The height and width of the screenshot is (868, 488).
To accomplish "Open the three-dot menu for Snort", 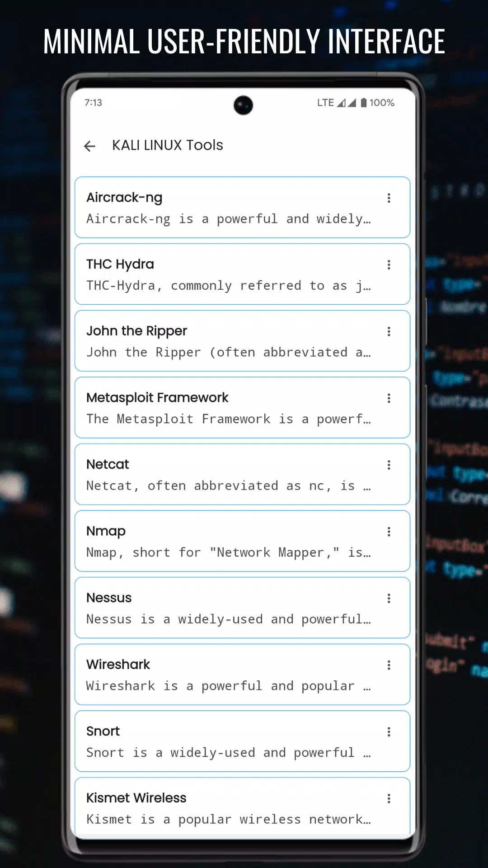I will click(389, 732).
